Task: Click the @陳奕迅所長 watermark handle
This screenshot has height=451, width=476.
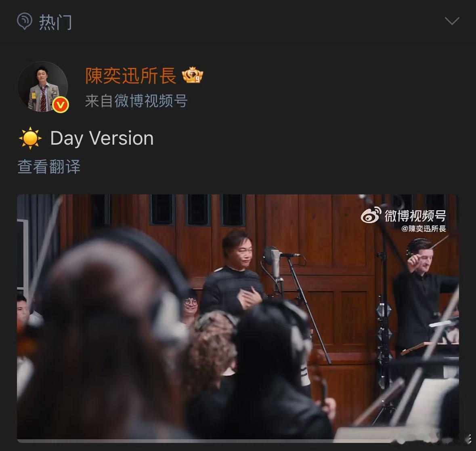Action: click(x=424, y=229)
